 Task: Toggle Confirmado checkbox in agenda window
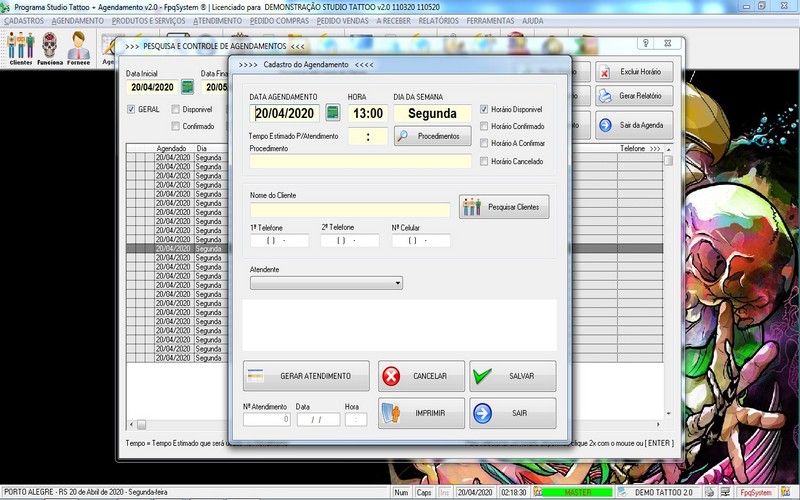click(x=176, y=126)
